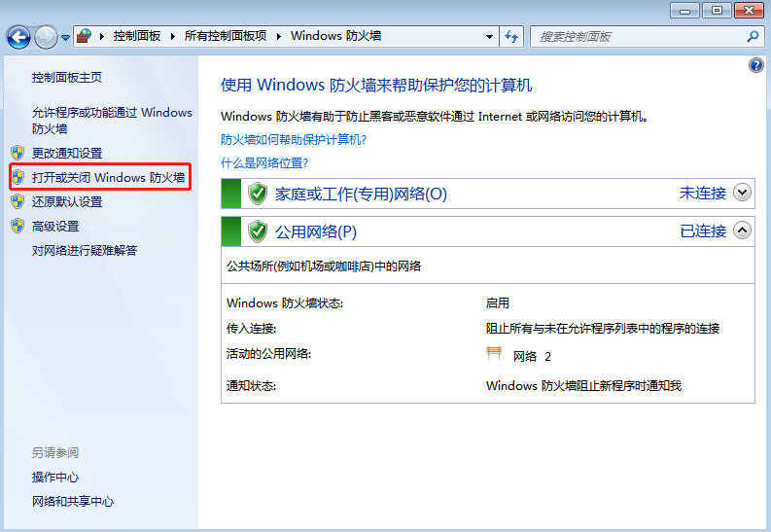Click the back navigation arrow button
This screenshot has height=532, width=771.
[18, 37]
